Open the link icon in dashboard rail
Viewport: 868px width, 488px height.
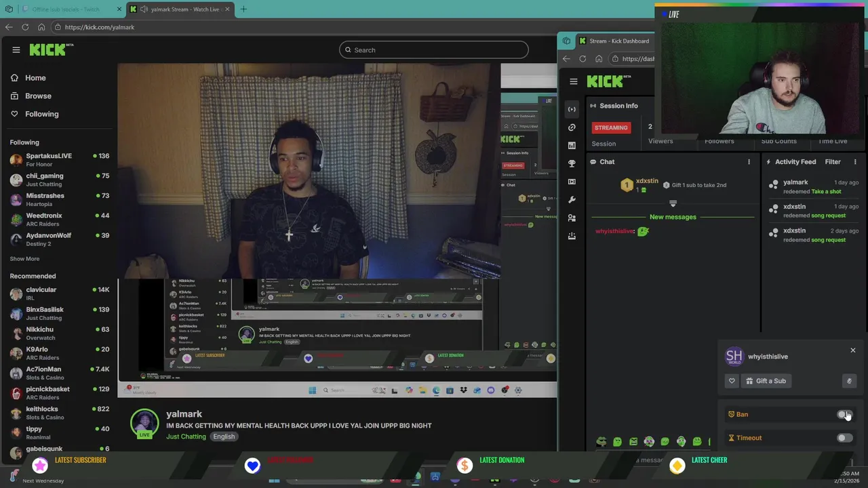(572, 127)
